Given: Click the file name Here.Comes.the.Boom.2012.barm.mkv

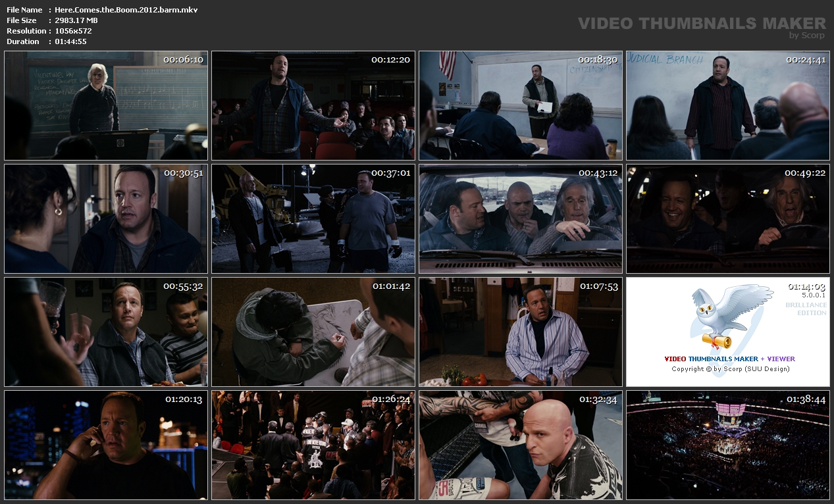Looking at the screenshot, I should (126, 10).
